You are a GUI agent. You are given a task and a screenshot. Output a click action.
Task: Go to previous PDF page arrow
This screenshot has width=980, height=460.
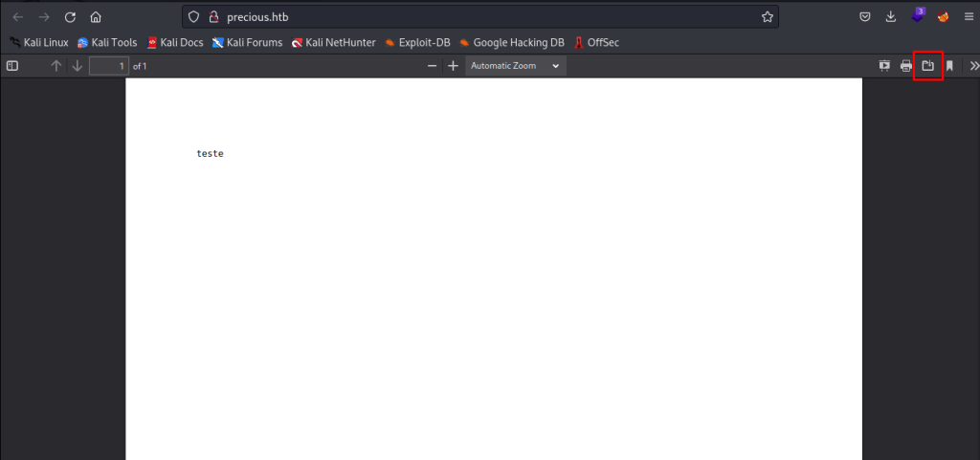click(x=56, y=66)
